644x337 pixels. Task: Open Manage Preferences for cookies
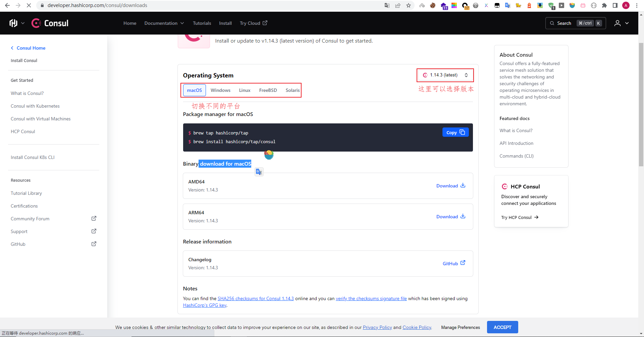(x=461, y=327)
